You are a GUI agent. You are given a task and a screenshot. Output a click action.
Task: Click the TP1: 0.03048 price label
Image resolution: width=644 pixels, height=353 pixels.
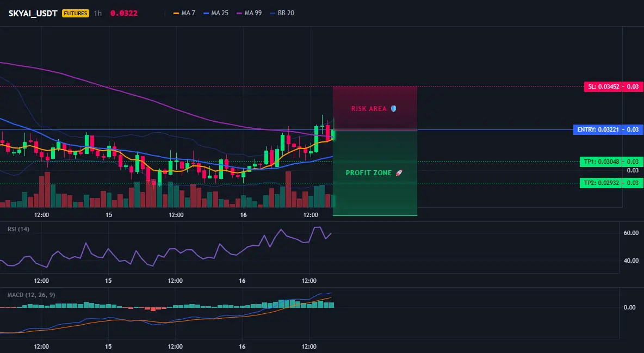[601, 162]
